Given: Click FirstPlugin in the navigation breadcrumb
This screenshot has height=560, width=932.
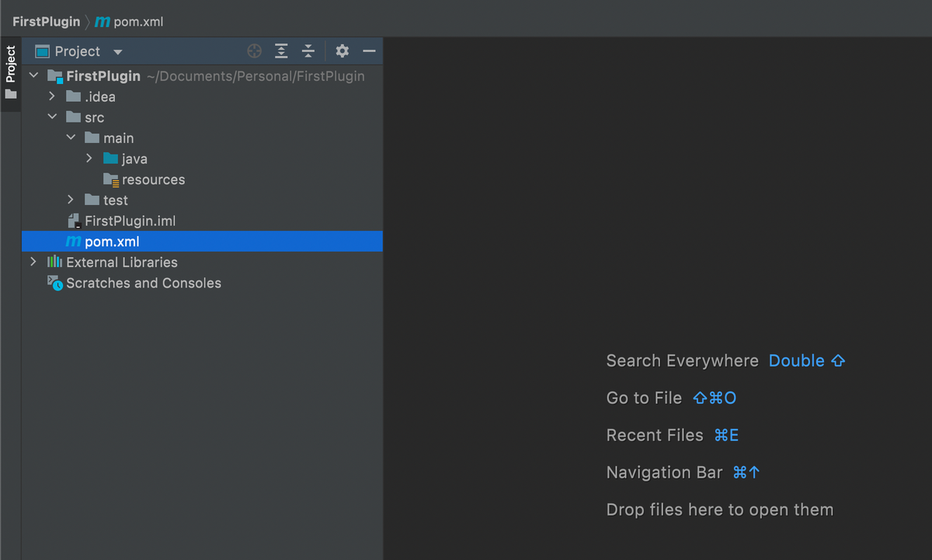Looking at the screenshot, I should click(x=47, y=22).
